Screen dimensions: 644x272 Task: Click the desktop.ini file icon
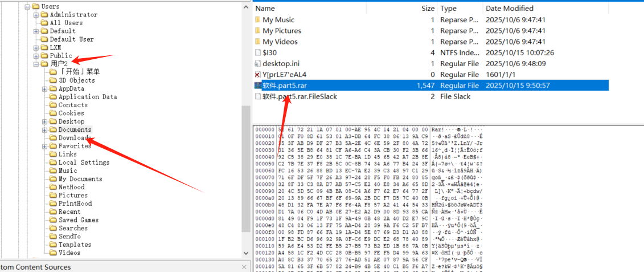tap(258, 63)
